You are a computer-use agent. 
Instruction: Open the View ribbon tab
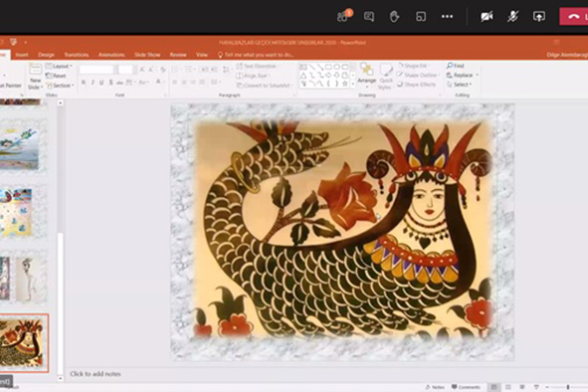(201, 55)
